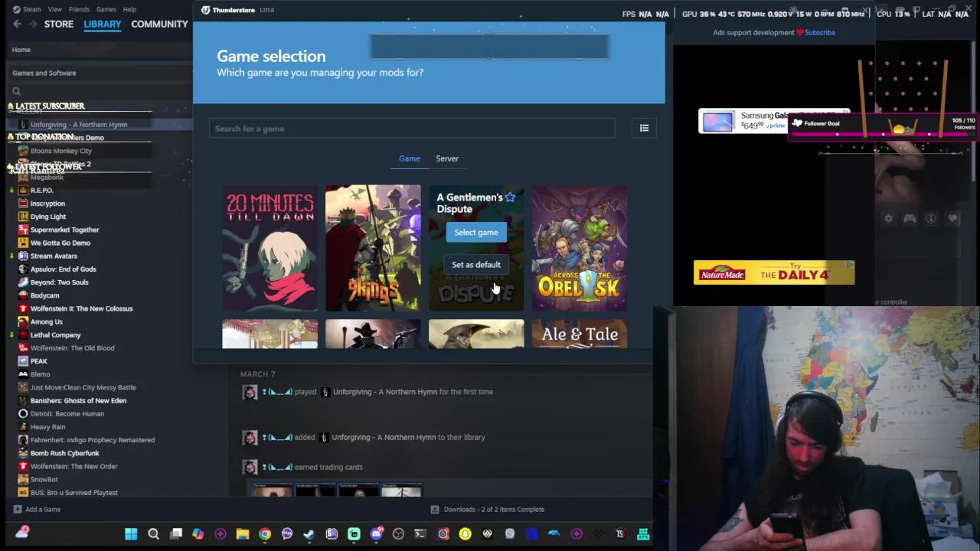Focus the Search for a game field

click(x=412, y=129)
